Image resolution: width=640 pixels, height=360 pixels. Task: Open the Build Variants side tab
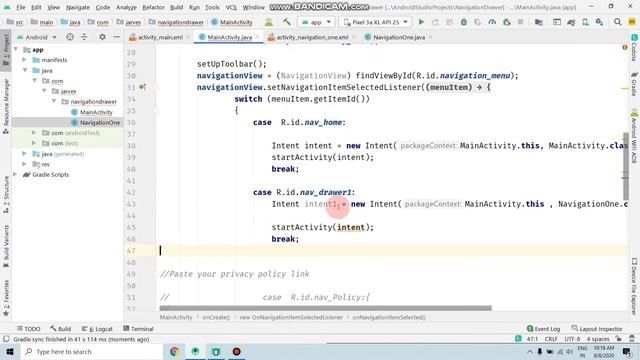tap(6, 246)
